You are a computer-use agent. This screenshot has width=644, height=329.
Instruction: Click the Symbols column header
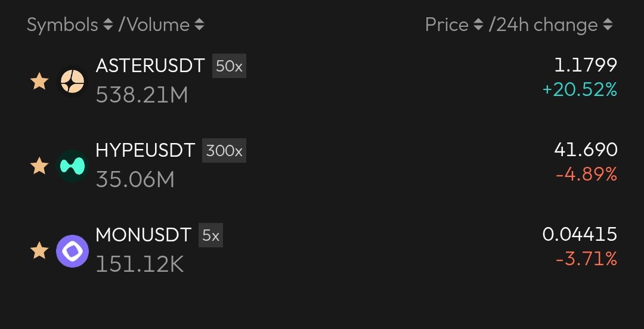pos(62,25)
